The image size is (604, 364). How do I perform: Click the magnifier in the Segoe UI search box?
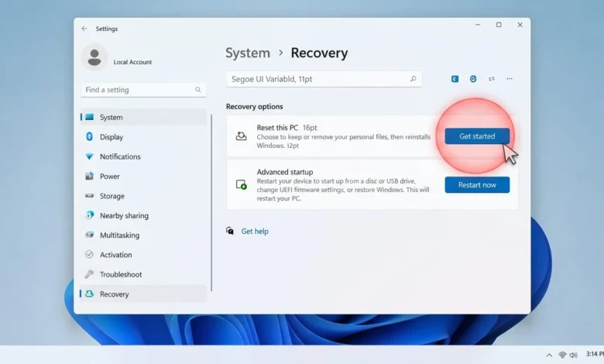point(413,79)
